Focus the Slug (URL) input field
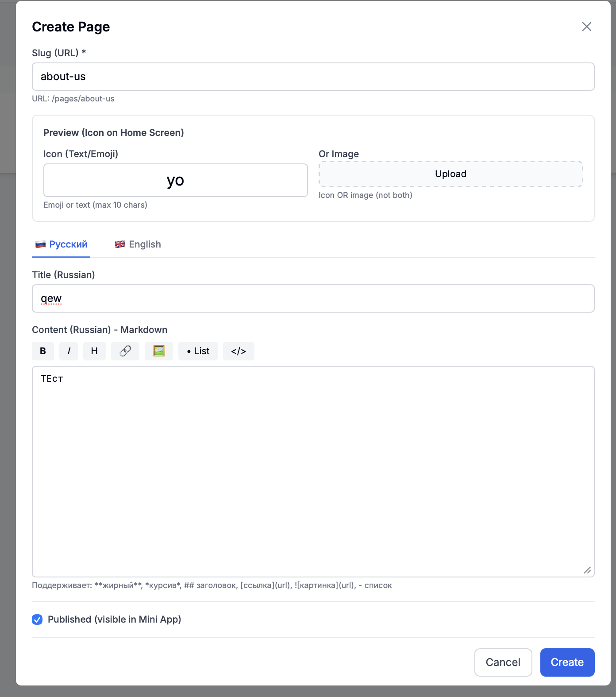The image size is (616, 697). pos(313,77)
